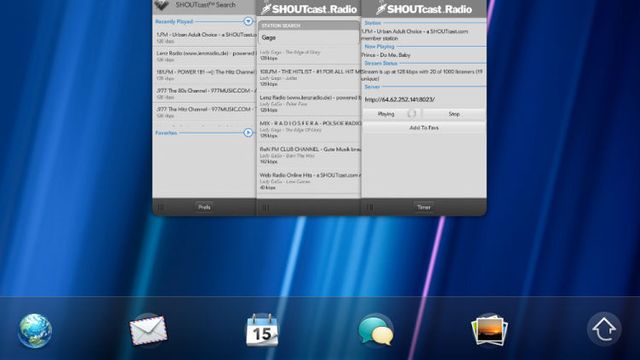The width and height of the screenshot is (640, 360).
Task: Open the Photos icon in the dock
Action: [x=489, y=330]
